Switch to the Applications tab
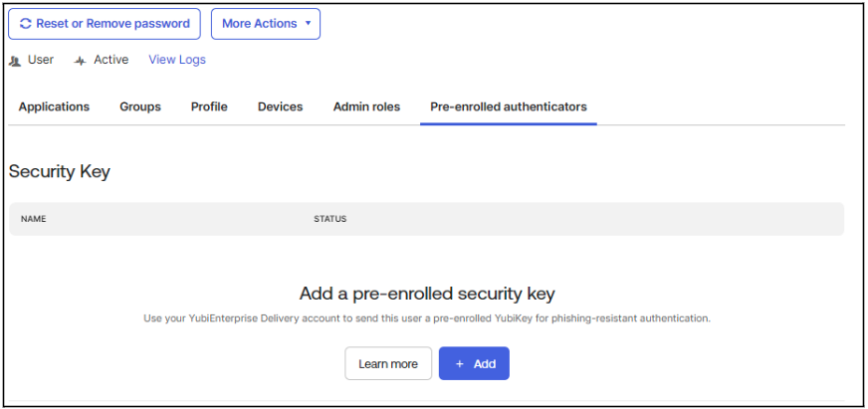 click(54, 106)
